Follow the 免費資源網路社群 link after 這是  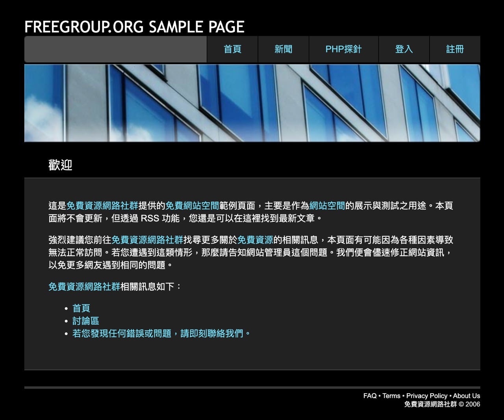(102, 206)
